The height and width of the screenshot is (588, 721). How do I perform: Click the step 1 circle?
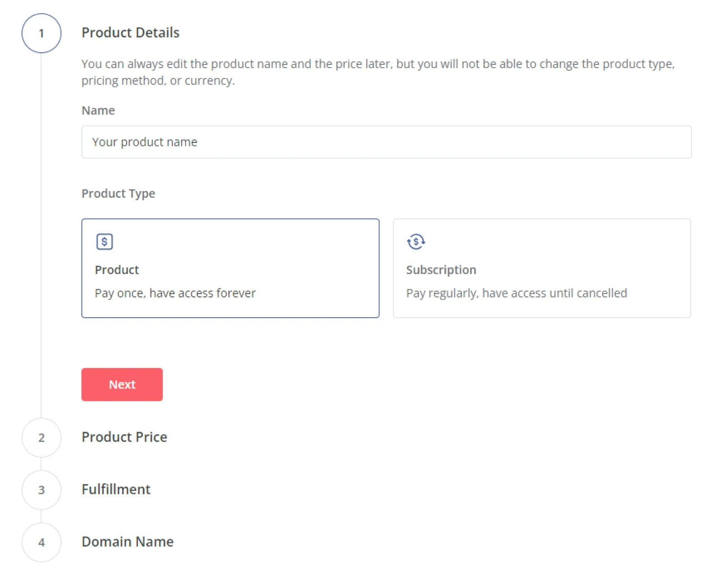(x=41, y=33)
